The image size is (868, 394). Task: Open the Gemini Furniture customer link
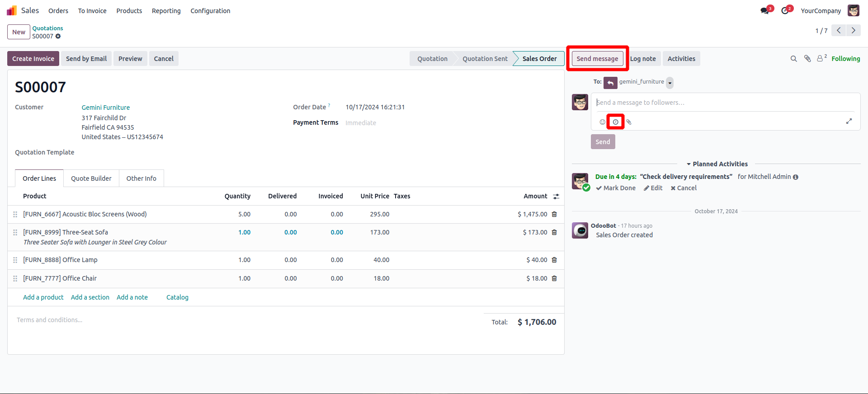[106, 108]
